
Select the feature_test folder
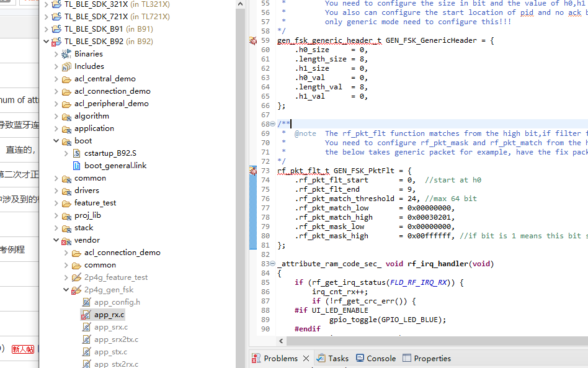pyautogui.click(x=96, y=202)
